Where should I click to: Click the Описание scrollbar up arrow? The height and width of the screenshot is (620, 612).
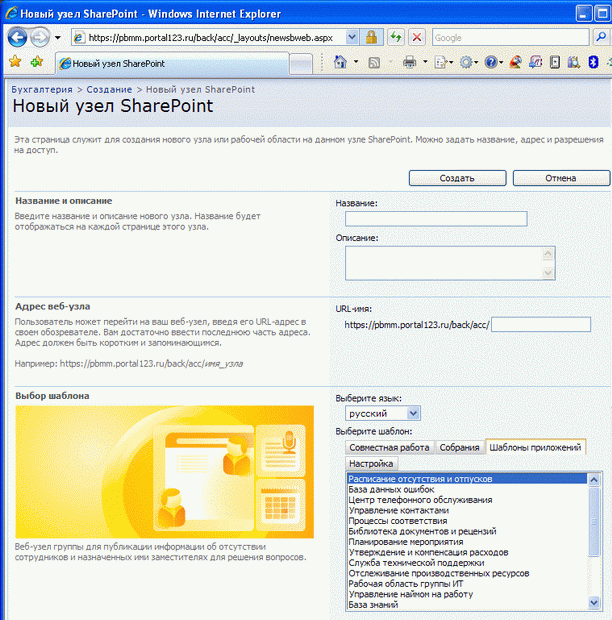[548, 254]
